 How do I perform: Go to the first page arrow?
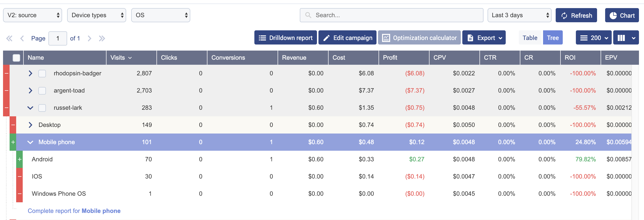(9, 38)
